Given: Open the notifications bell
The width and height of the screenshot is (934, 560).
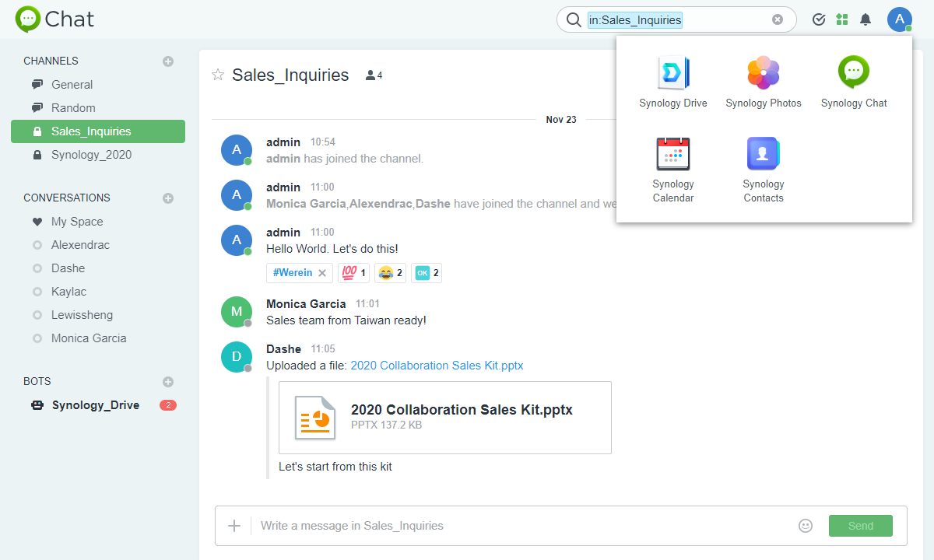Looking at the screenshot, I should [x=866, y=19].
